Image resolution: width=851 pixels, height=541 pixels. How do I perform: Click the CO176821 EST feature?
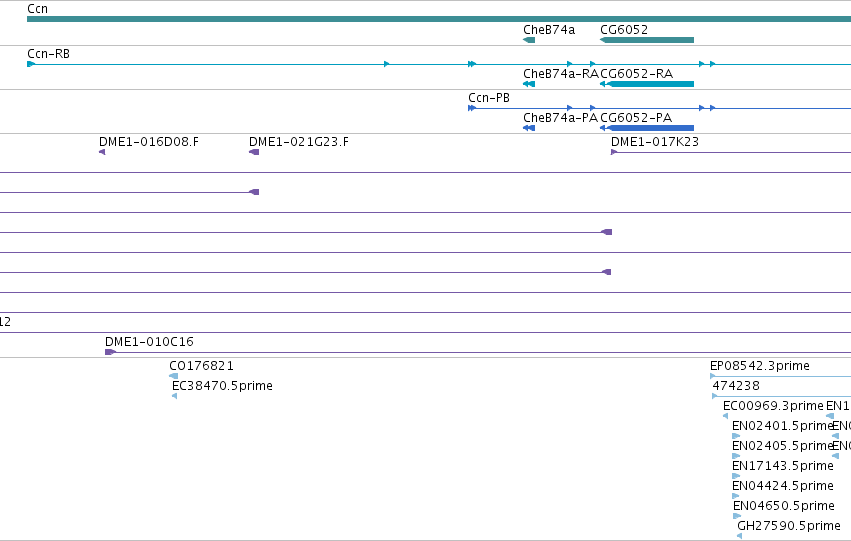click(174, 376)
